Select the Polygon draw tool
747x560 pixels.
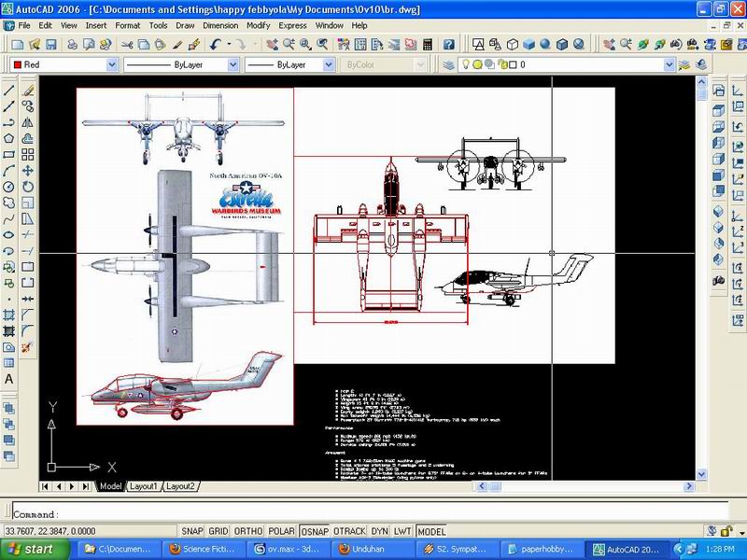point(8,138)
